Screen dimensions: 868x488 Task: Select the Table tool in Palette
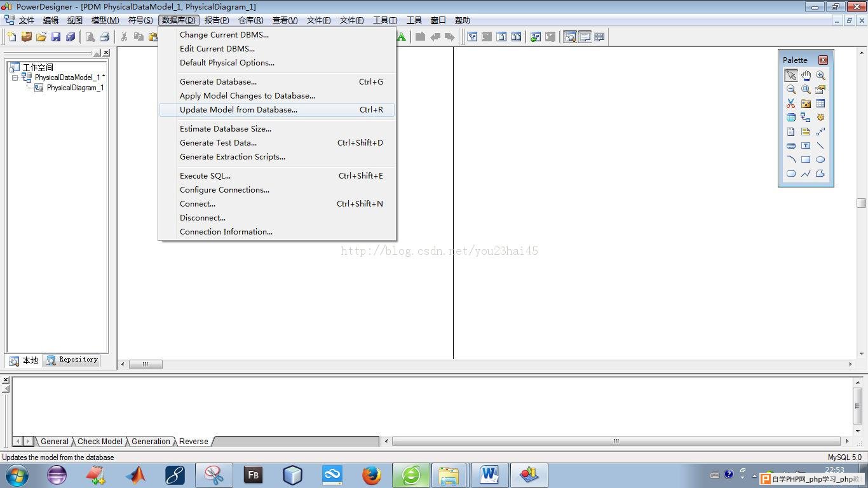click(820, 104)
